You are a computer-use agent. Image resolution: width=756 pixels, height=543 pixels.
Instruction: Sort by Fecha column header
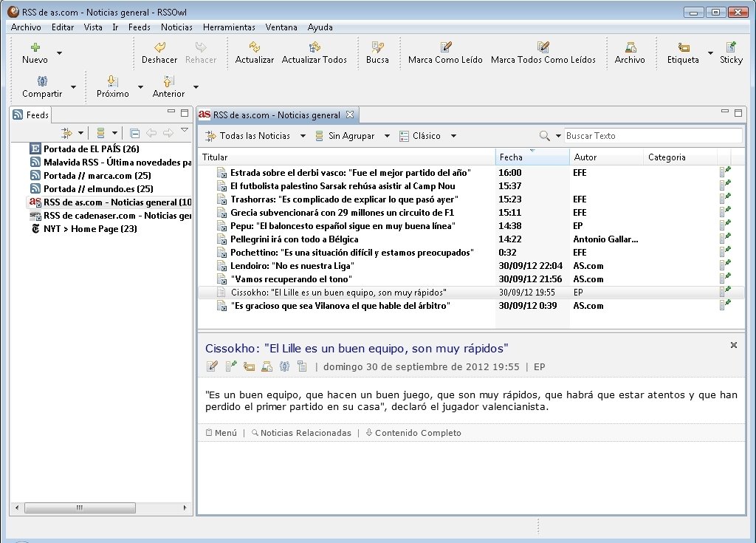[532, 157]
